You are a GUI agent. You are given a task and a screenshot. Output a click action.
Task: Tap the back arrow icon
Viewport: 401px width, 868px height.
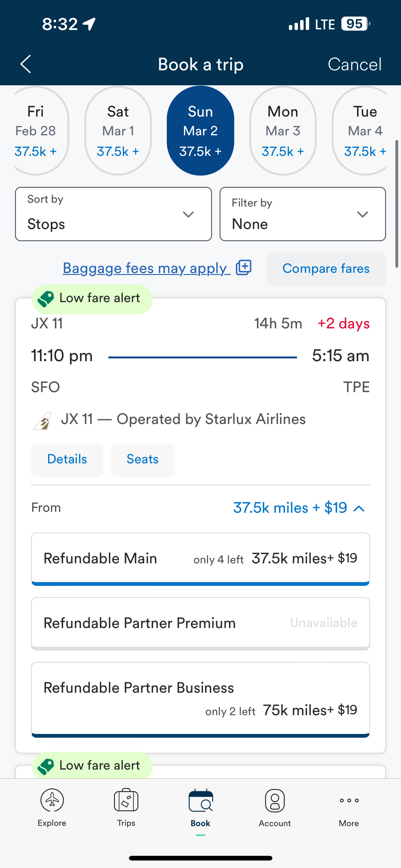(x=26, y=64)
